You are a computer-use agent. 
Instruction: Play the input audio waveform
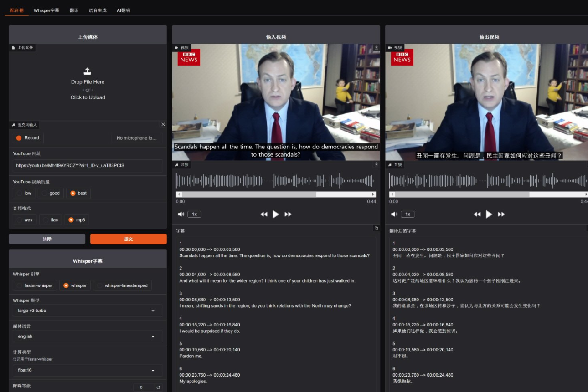tap(276, 214)
